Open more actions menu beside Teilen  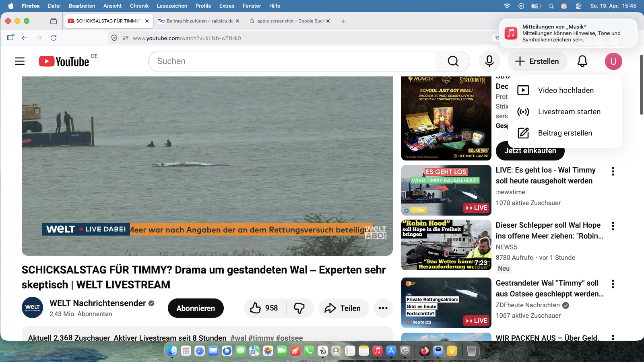(x=383, y=308)
